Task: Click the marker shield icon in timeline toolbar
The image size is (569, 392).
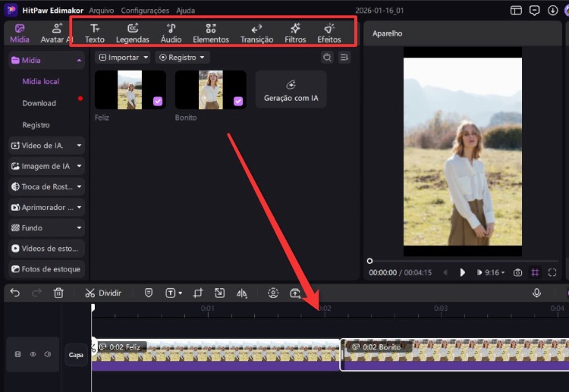Action: [x=149, y=293]
